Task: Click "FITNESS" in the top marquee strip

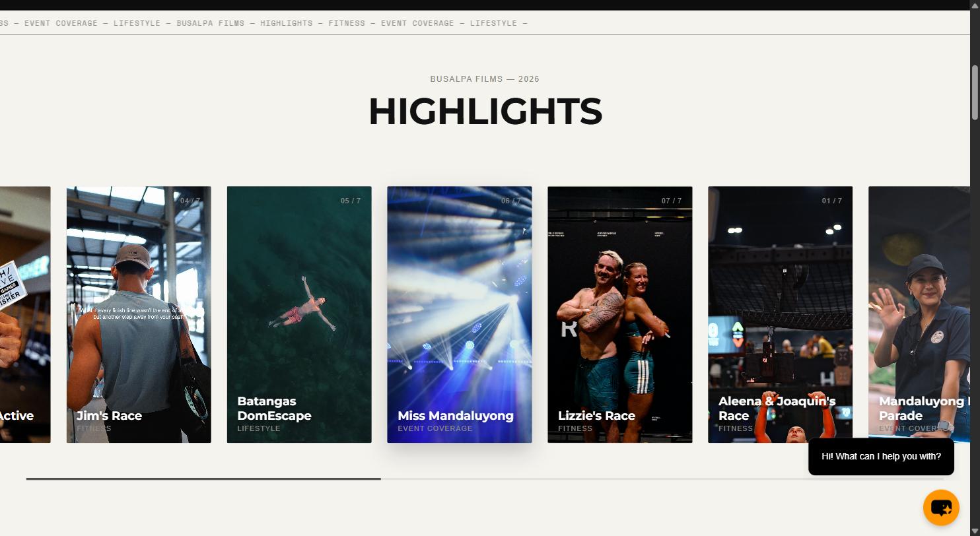Action: pos(347,23)
